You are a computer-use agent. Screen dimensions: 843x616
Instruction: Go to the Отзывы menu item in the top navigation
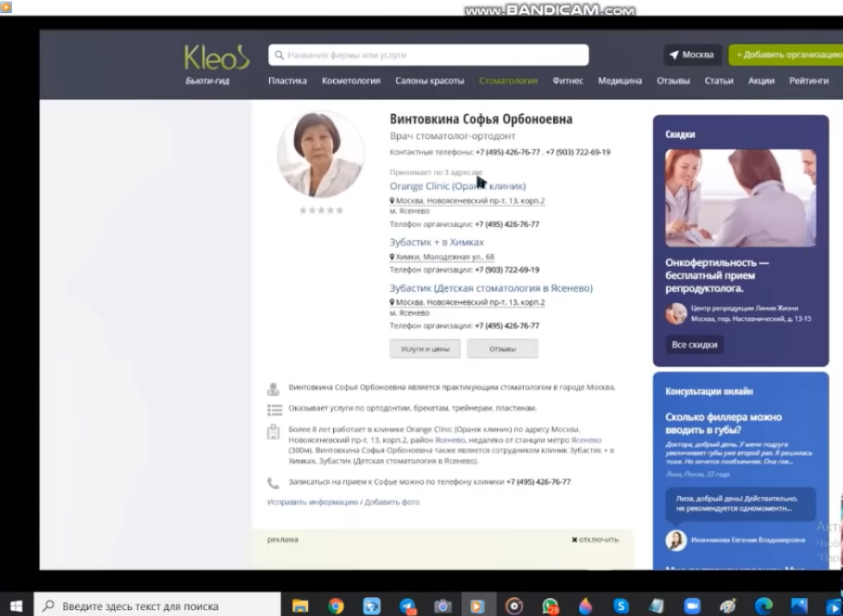point(673,80)
